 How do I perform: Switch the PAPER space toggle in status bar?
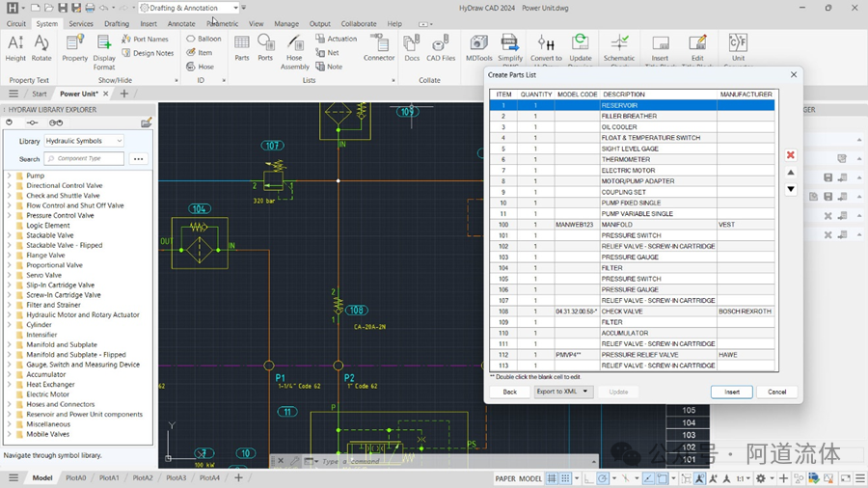point(505,478)
